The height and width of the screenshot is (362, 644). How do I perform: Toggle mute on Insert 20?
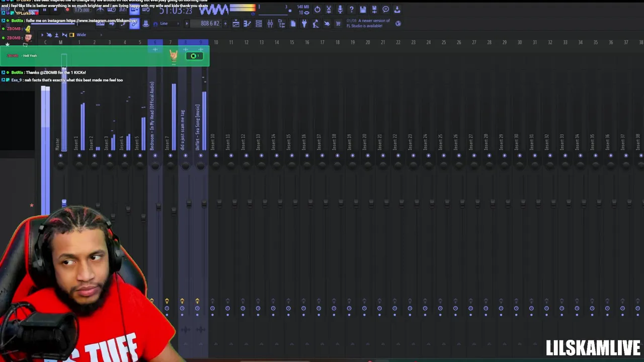click(x=368, y=155)
